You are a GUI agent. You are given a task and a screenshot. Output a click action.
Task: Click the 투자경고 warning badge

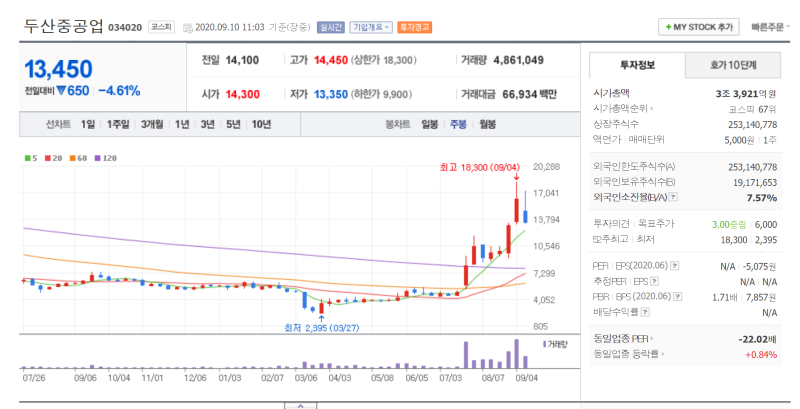click(x=414, y=27)
